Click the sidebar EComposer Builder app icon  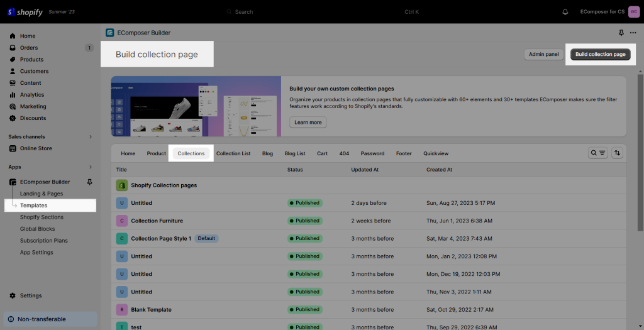point(13,182)
